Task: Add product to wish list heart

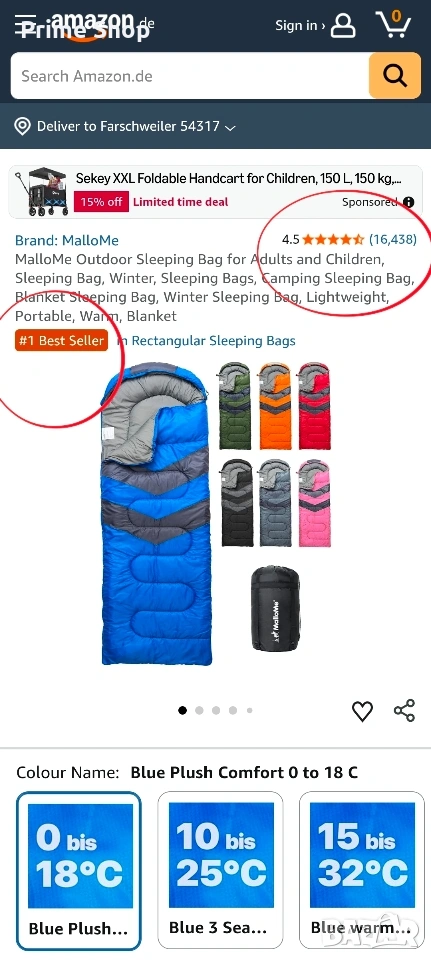Action: pos(362,711)
